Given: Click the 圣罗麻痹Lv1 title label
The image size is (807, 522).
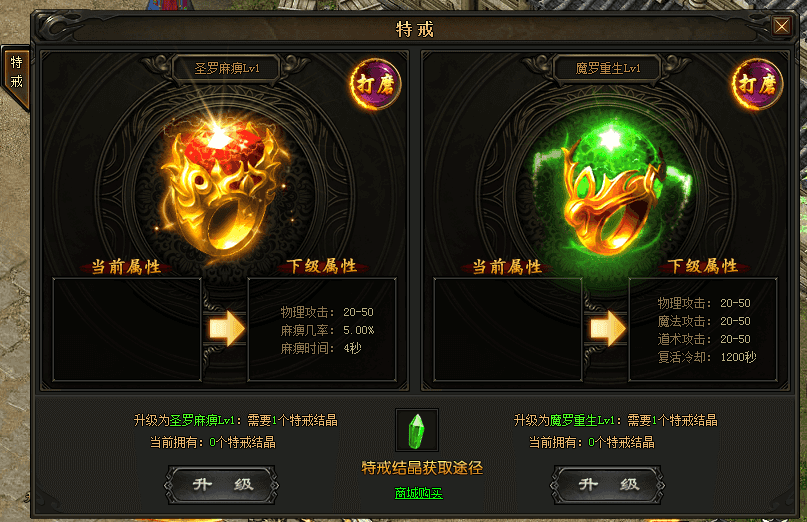Looking at the screenshot, I should click(227, 68).
